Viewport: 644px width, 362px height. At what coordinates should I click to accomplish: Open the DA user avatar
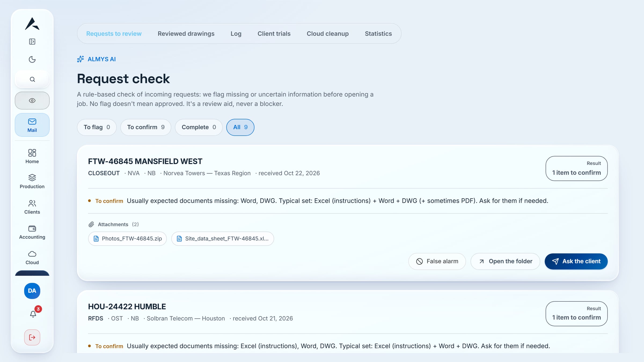(x=32, y=291)
